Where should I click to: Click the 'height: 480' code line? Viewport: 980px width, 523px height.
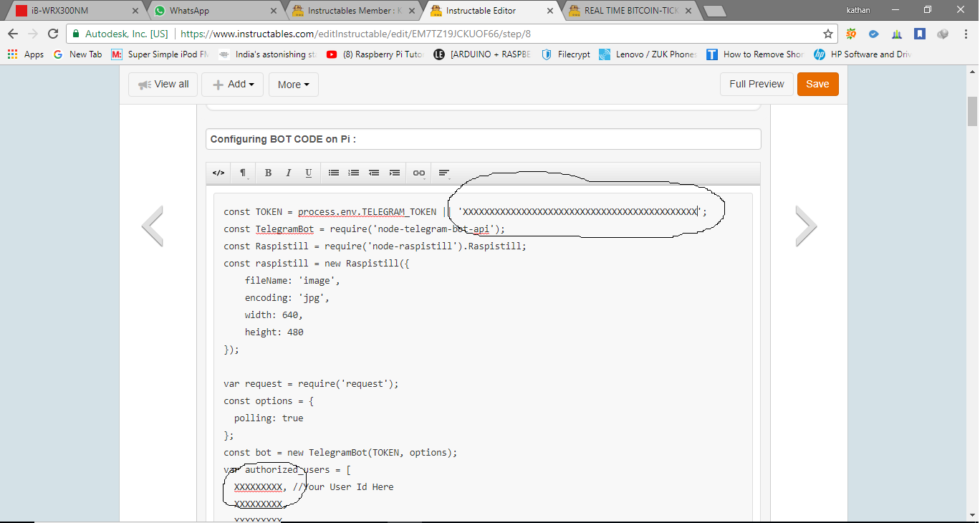(274, 332)
